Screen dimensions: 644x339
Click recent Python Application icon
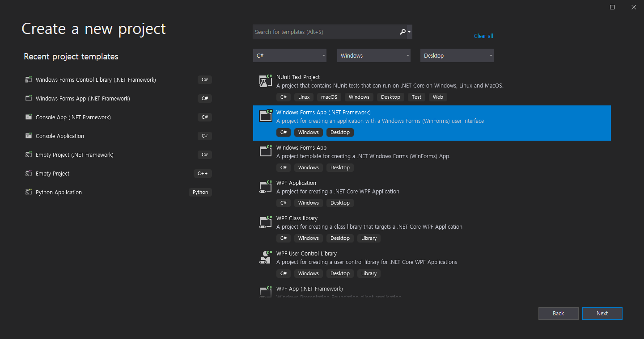pyautogui.click(x=29, y=193)
